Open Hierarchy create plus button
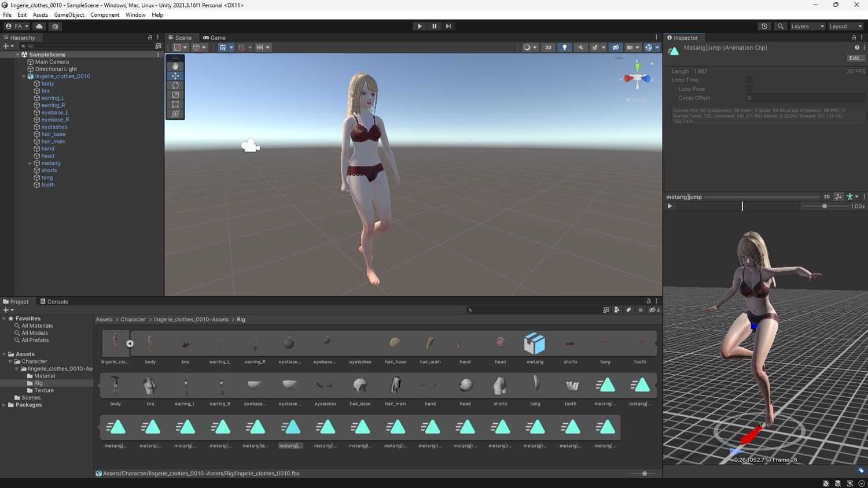 pos(8,46)
